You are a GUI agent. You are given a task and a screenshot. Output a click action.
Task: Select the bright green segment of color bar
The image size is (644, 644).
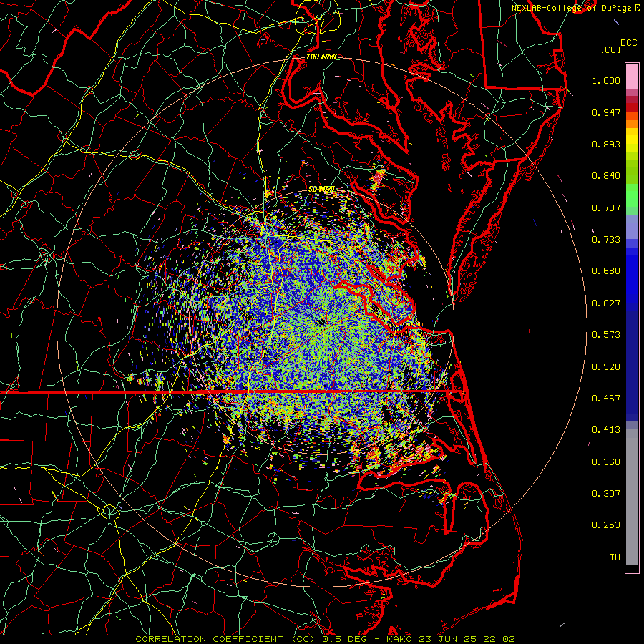[x=632, y=195]
